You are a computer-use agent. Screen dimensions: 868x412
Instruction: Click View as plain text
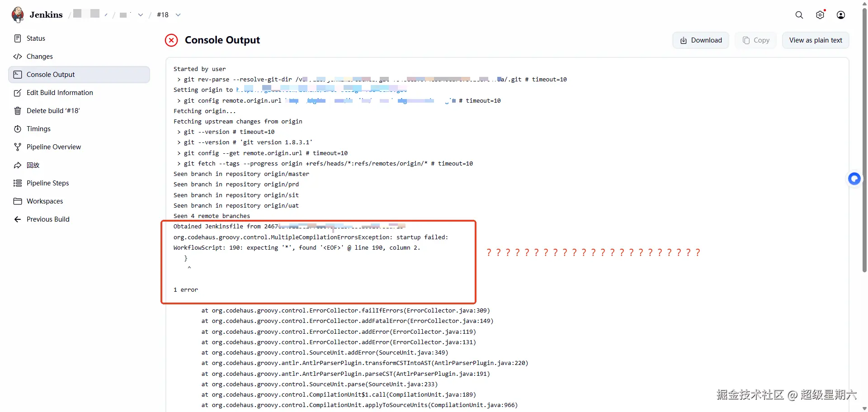(815, 40)
